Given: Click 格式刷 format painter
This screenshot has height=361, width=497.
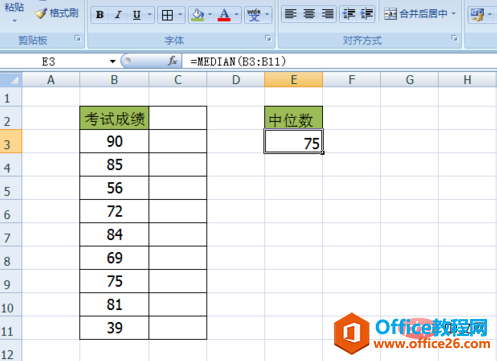Looking at the screenshot, I should tap(57, 13).
